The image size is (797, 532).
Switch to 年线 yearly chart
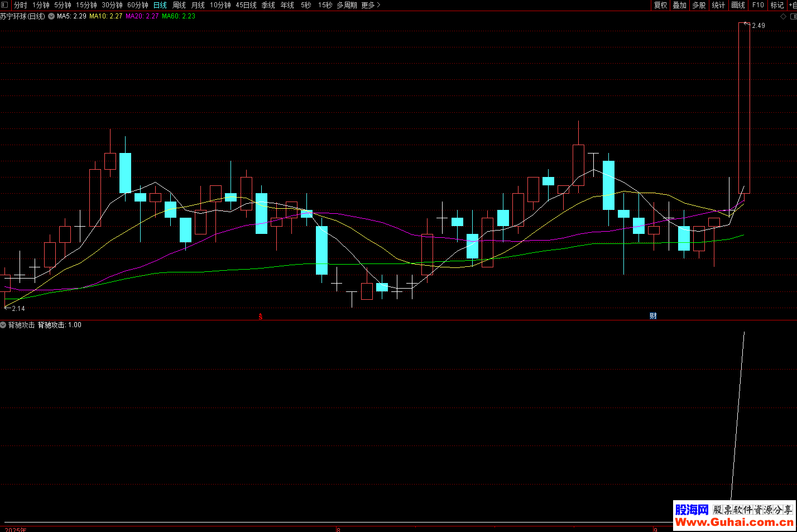pos(287,5)
